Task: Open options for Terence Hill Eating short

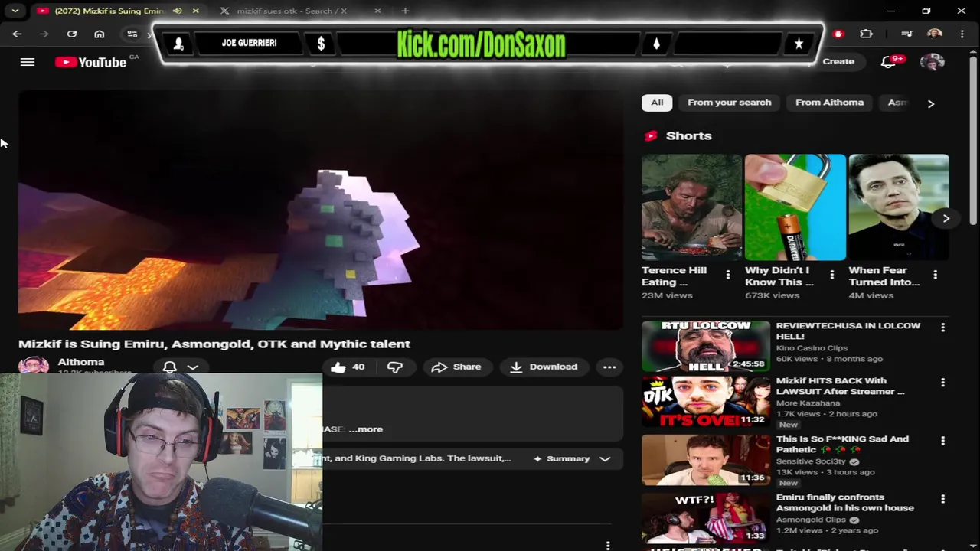Action: coord(728,275)
